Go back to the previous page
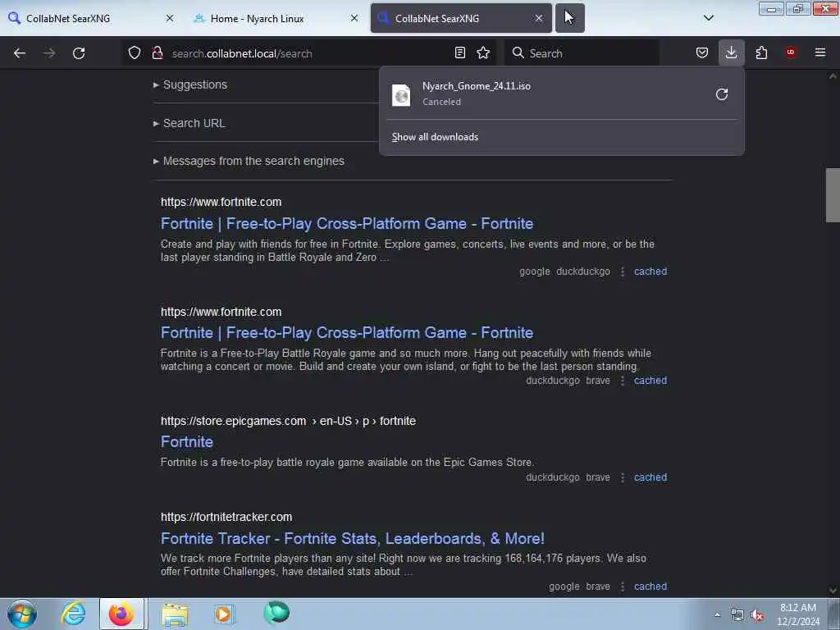The height and width of the screenshot is (630, 840). click(20, 53)
